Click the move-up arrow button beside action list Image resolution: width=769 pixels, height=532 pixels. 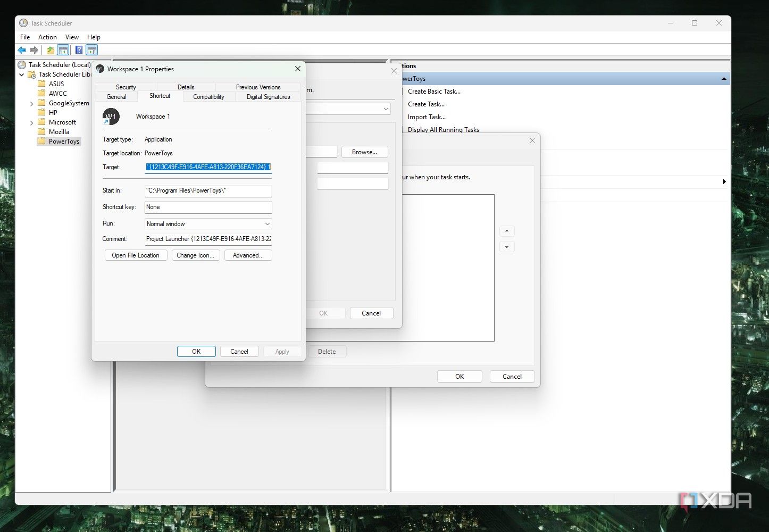click(507, 231)
